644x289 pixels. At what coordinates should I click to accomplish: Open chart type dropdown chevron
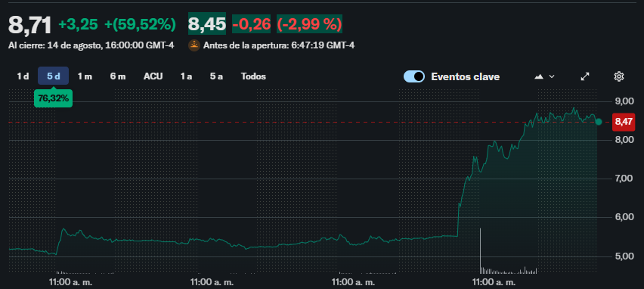[552, 76]
